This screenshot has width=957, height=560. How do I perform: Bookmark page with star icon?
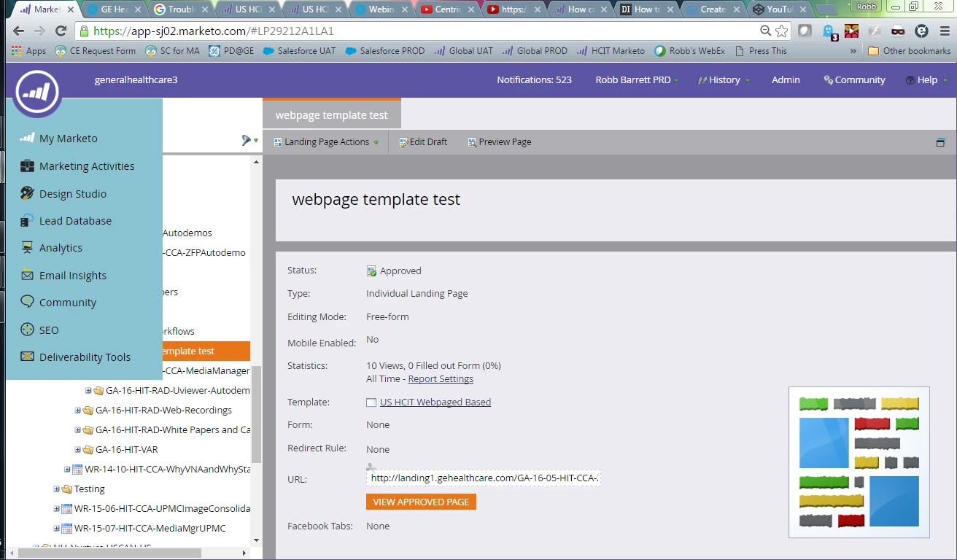point(782,31)
